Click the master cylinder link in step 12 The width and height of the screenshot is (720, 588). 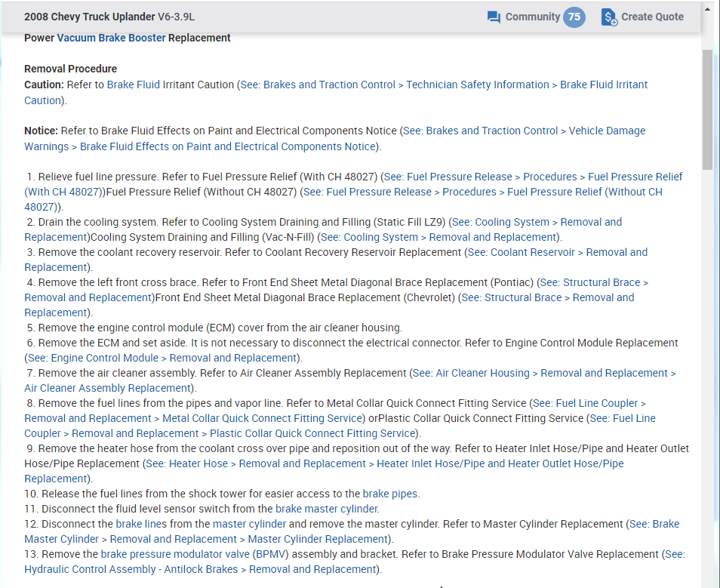249,524
